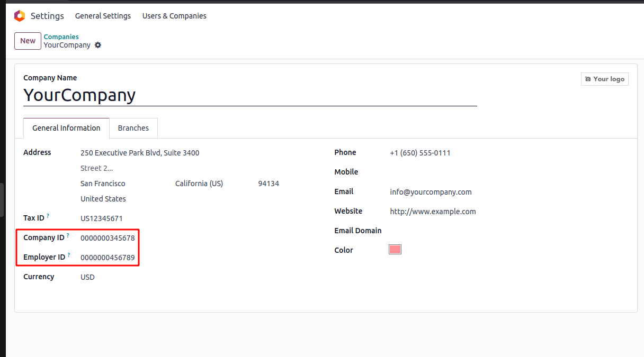
Task: Click the Odoo Settings app logo icon
Action: pos(20,16)
